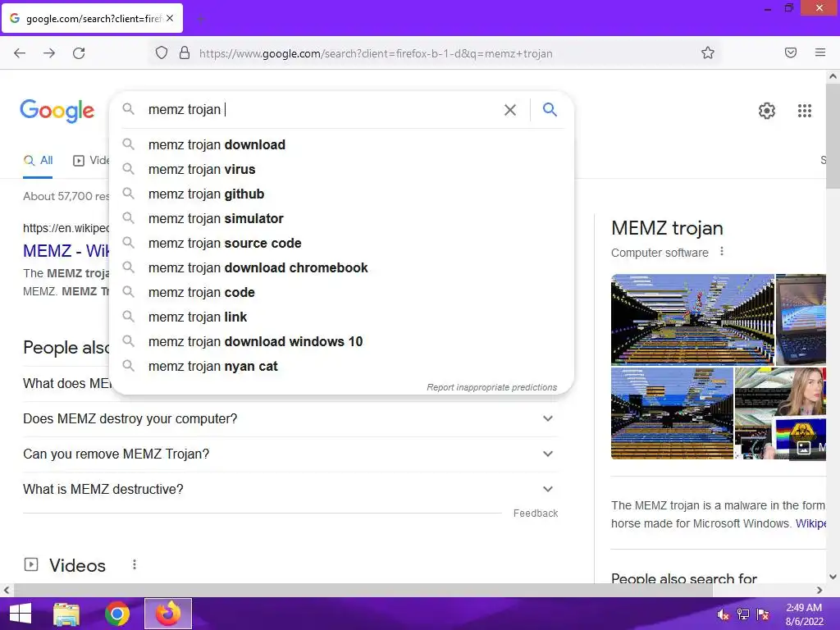
Task: Open Wikipedia link in knowledge panel
Action: point(810,523)
